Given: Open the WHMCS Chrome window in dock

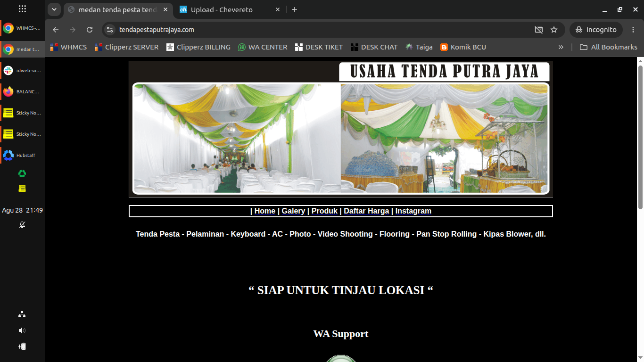Looking at the screenshot, I should (x=22, y=28).
